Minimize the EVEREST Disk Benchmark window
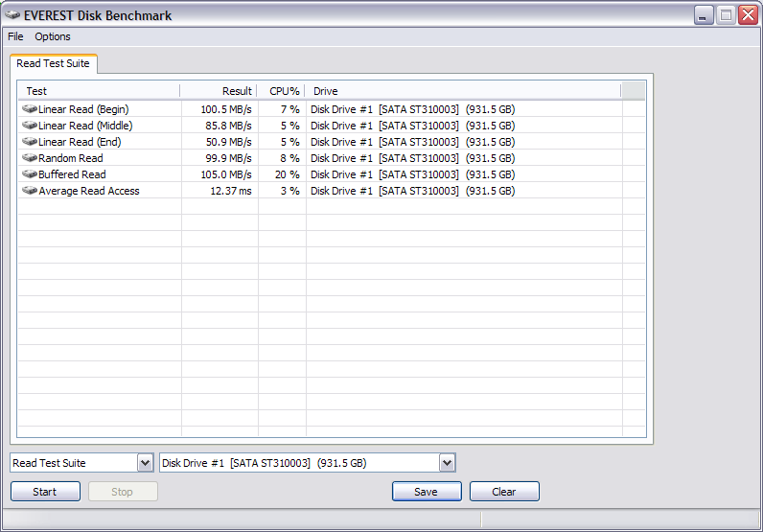 (704, 15)
